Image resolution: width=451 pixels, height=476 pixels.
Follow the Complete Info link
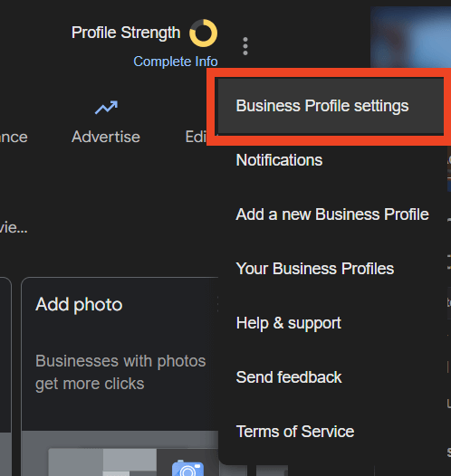(176, 62)
